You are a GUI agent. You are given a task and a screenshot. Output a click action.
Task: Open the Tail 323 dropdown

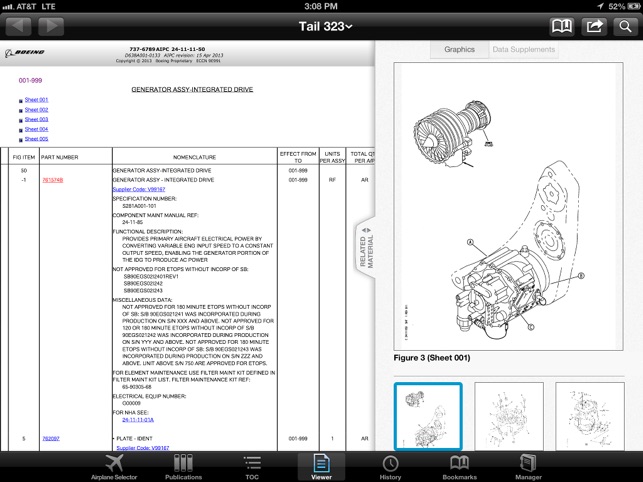325,27
